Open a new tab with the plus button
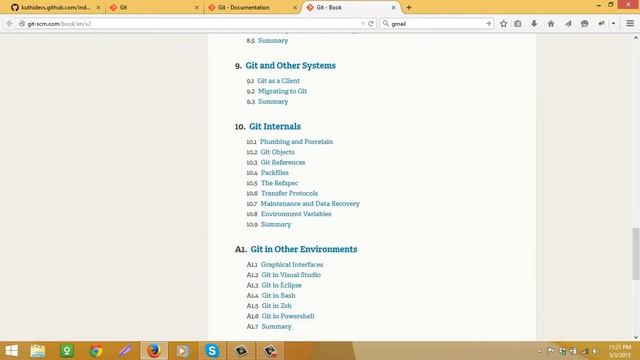This screenshot has height=360, width=640. point(409,7)
